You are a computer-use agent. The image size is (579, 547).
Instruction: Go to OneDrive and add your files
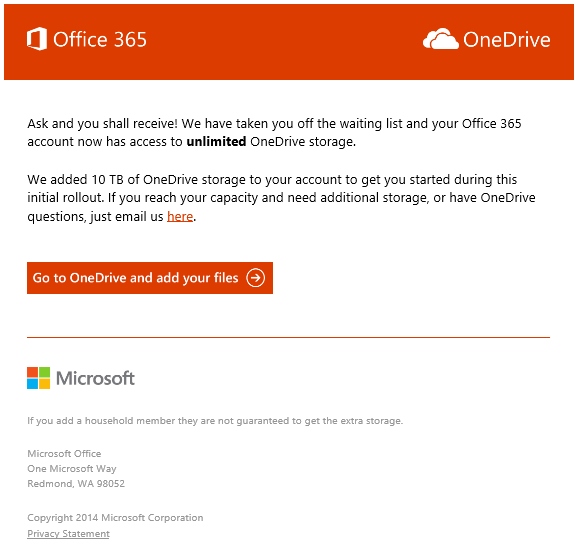coord(150,278)
